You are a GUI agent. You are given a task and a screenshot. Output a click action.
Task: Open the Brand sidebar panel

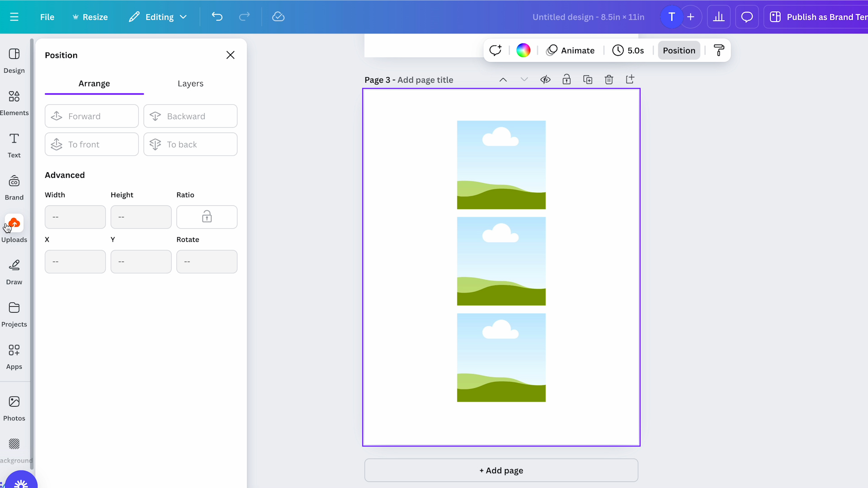(14, 188)
